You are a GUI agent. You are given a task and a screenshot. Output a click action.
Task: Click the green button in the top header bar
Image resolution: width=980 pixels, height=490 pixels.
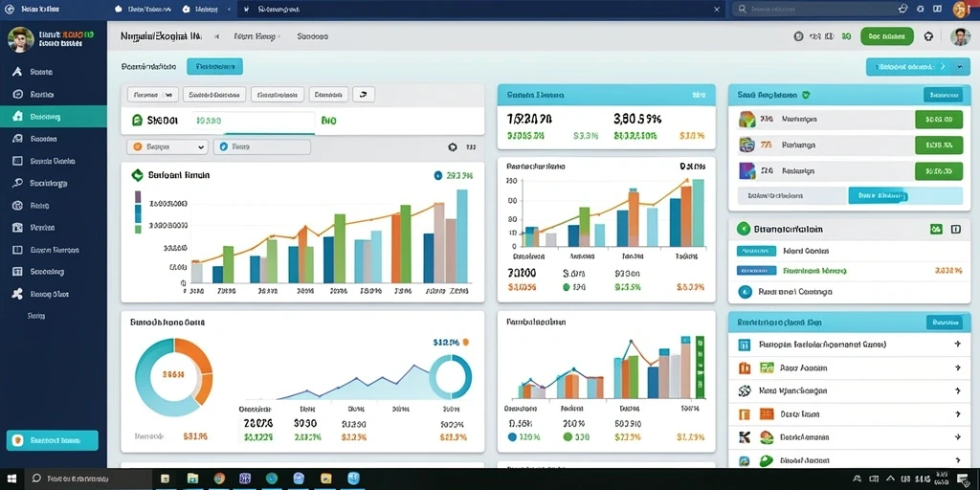tap(887, 36)
